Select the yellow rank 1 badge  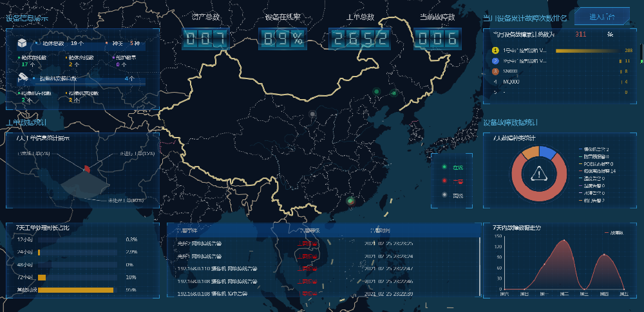[x=495, y=50]
